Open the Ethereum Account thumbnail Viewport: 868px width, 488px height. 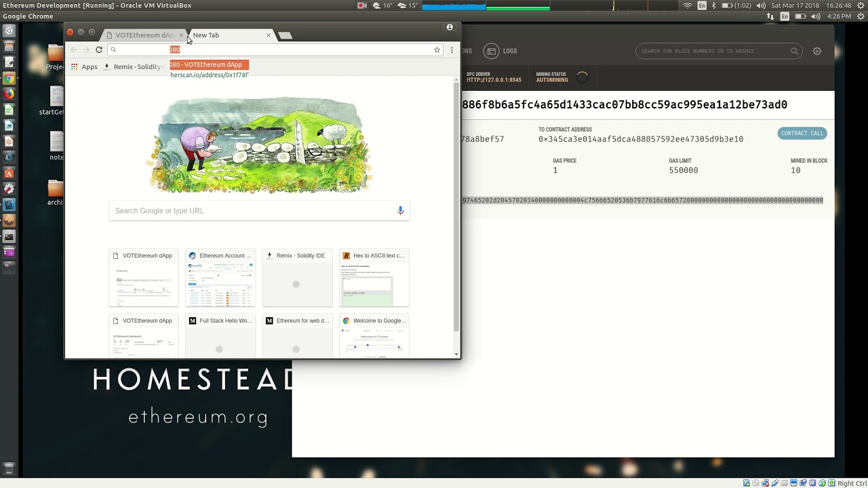click(x=220, y=278)
